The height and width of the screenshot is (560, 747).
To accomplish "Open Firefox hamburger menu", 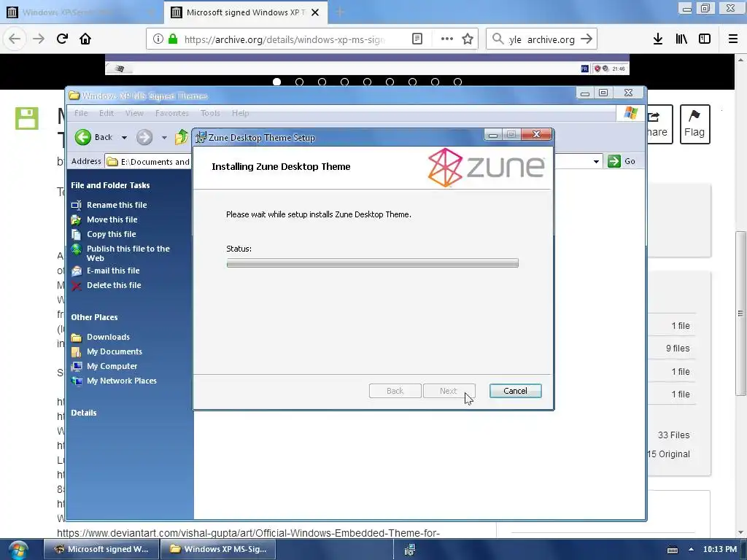I will tap(733, 39).
